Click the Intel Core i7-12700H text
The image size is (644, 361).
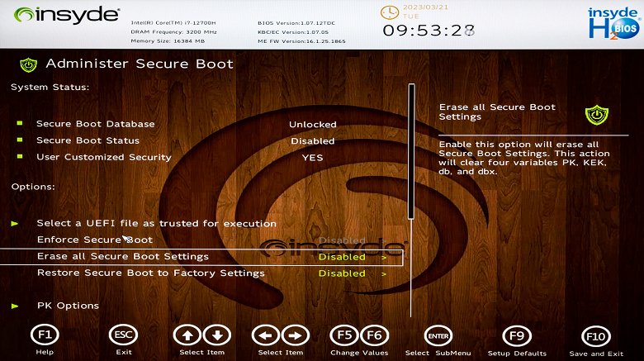(x=173, y=23)
